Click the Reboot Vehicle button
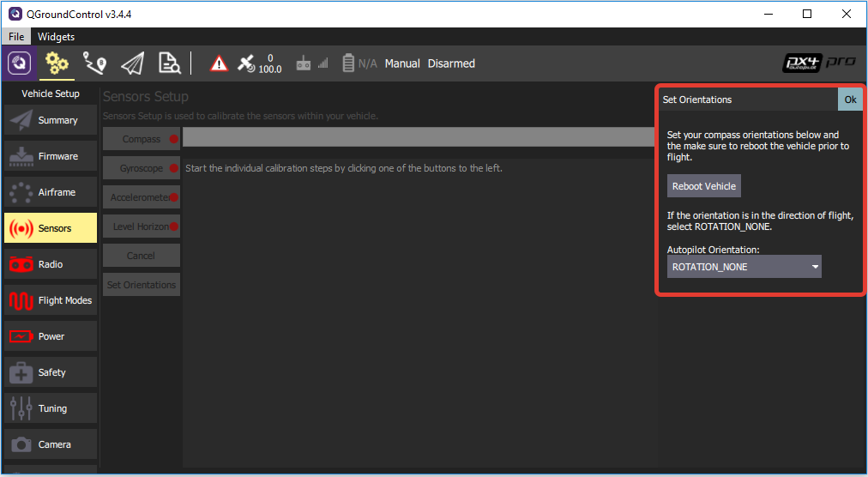This screenshot has height=477, width=868. pos(703,186)
